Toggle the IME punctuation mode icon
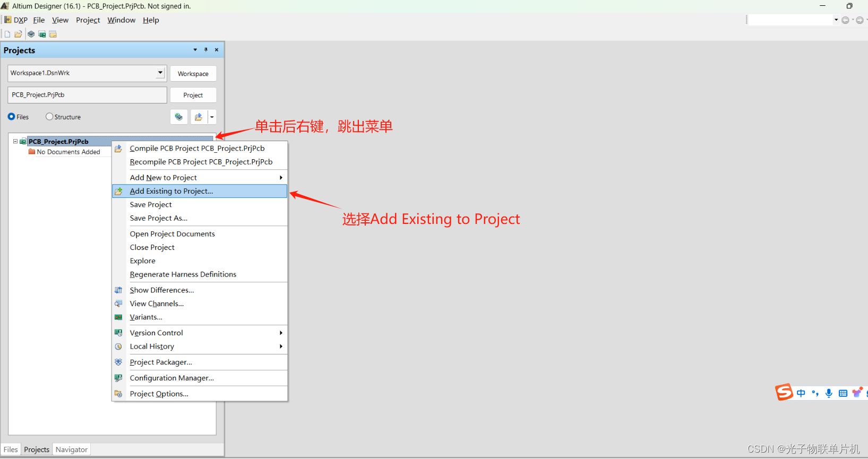 pos(815,393)
